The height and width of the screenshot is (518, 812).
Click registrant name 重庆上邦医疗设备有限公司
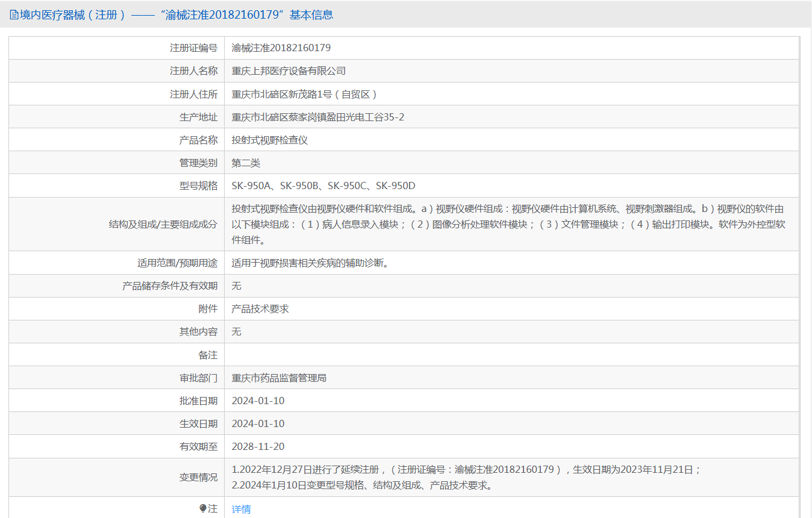289,71
